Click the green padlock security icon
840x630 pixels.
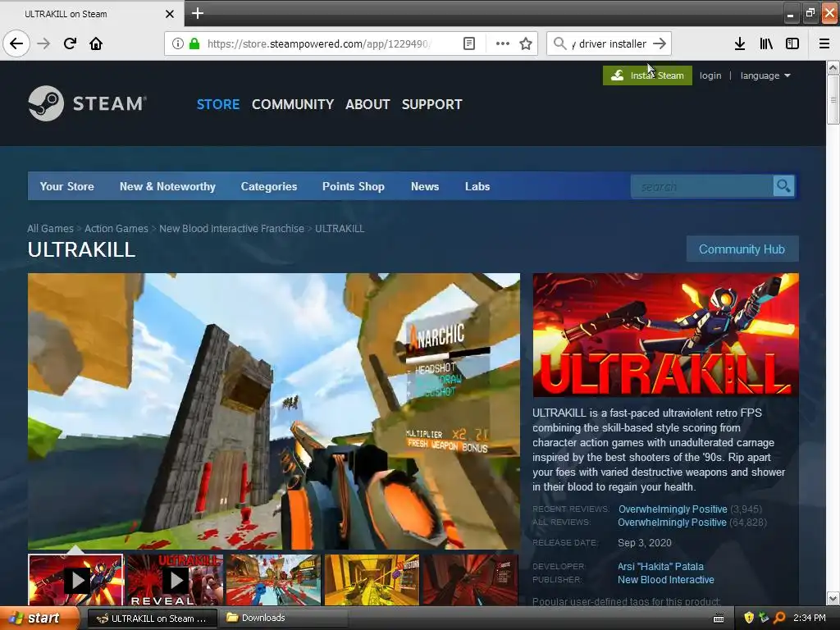(x=194, y=43)
